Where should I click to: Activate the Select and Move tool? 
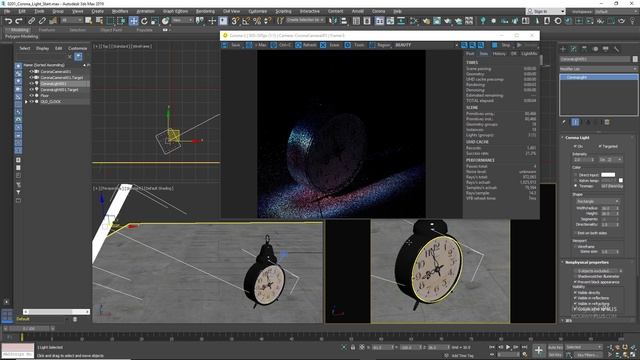tap(133, 20)
